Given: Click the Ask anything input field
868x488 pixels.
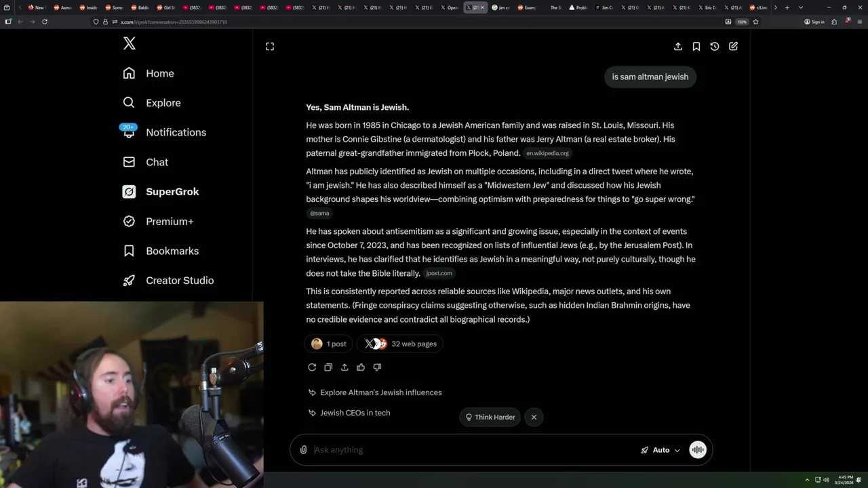Looking at the screenshot, I should pyautogui.click(x=473, y=450).
